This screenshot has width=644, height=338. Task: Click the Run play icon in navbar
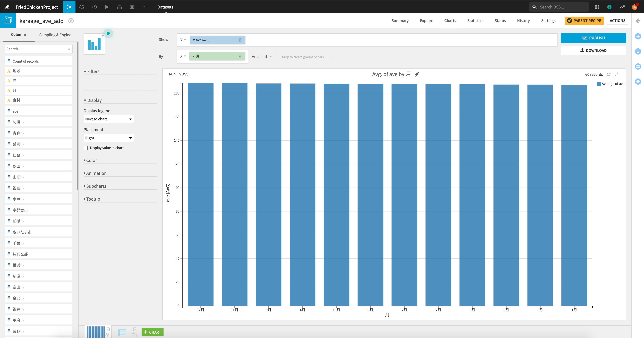(x=107, y=7)
